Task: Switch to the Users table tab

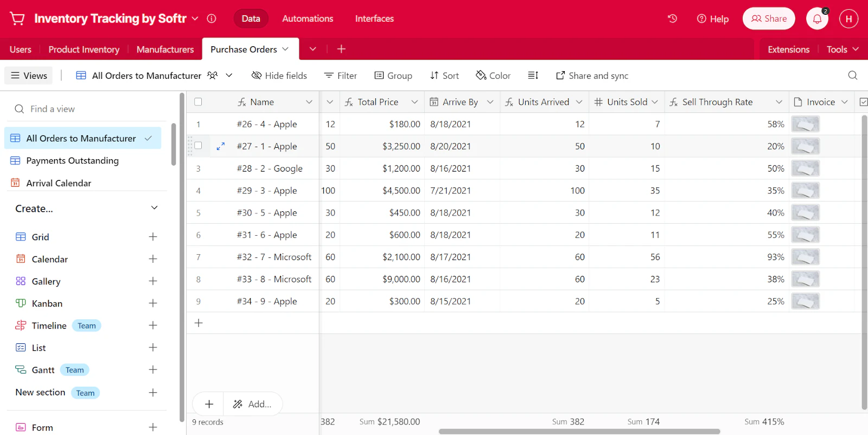Action: (x=21, y=49)
